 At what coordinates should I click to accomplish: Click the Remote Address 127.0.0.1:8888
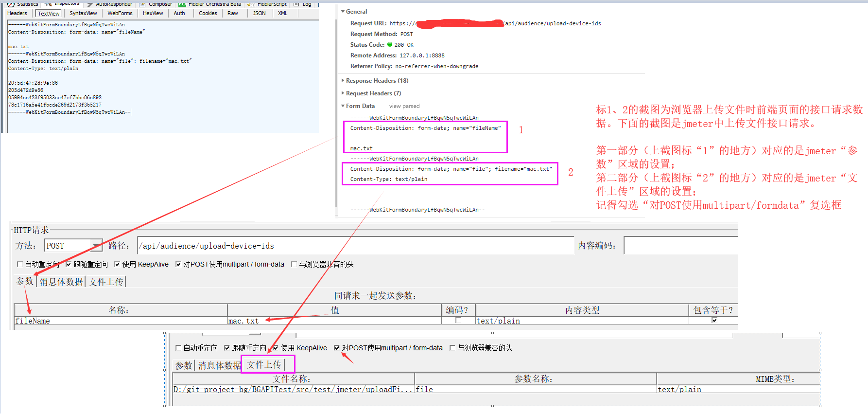[422, 55]
